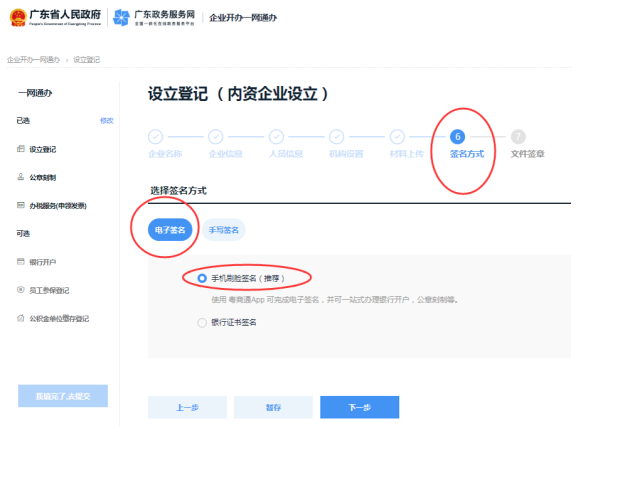The image size is (640, 480).
Task: Click the 材料上传 step label
Action: pyautogui.click(x=407, y=154)
